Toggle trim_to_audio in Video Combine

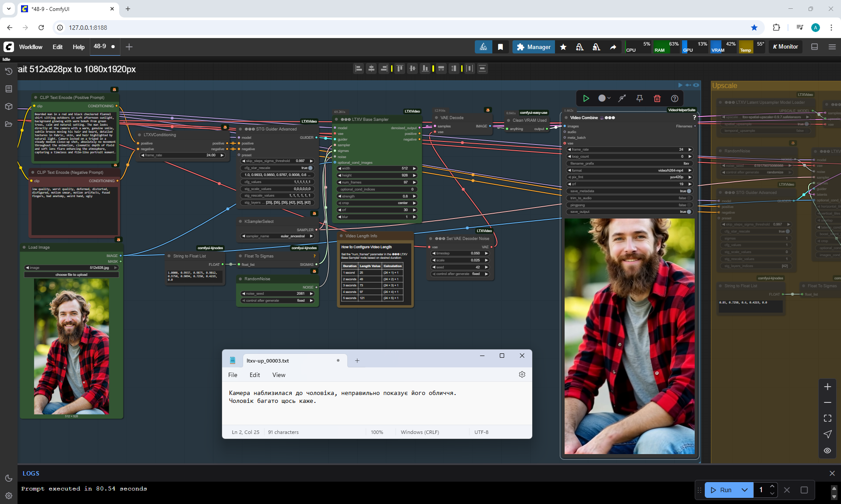(x=689, y=198)
